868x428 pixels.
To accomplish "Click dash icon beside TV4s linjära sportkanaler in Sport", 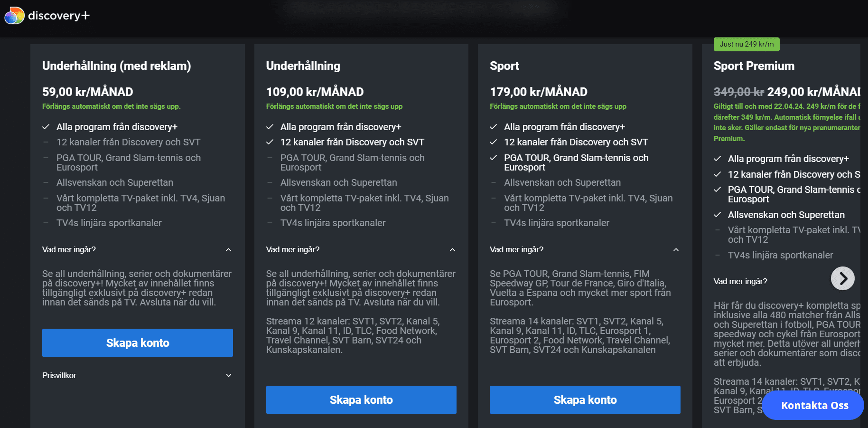I will [494, 223].
